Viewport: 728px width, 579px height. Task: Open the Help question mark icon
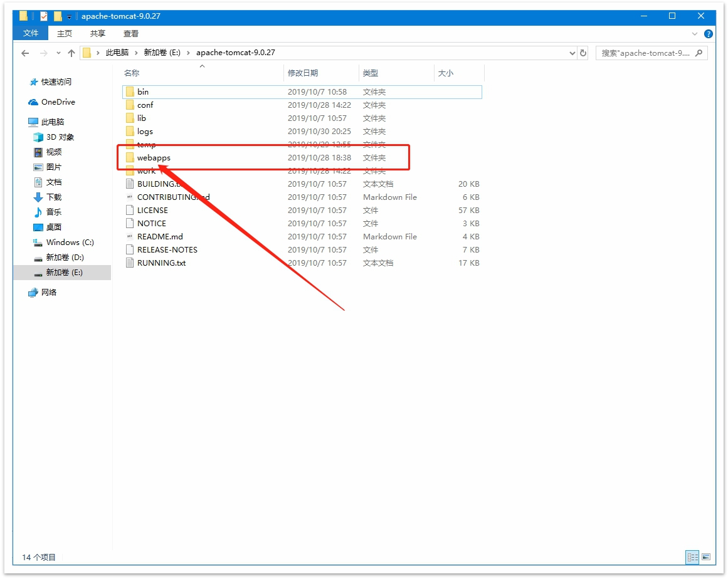(x=709, y=34)
